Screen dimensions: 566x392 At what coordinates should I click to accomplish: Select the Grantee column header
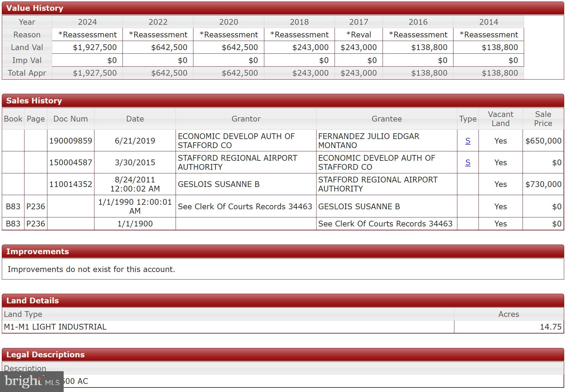point(386,119)
